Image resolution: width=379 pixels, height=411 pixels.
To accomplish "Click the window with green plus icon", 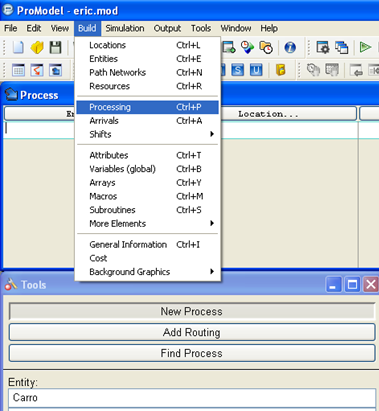I will point(229,47).
